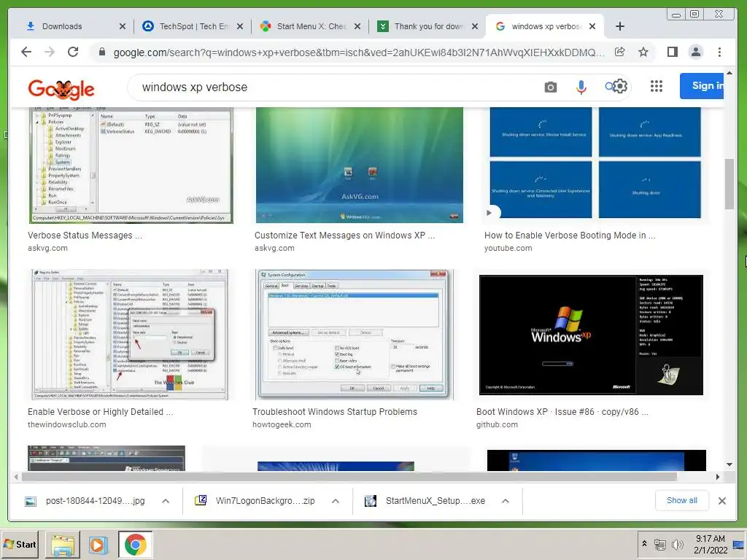Open the Chrome profile avatar
Screen dimensions: 747x560
(695, 52)
